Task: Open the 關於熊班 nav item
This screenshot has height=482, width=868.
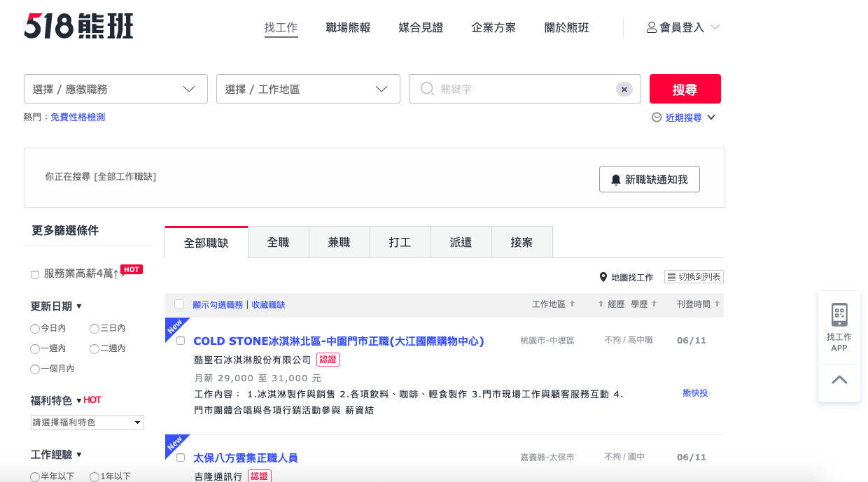Action: pos(567,28)
